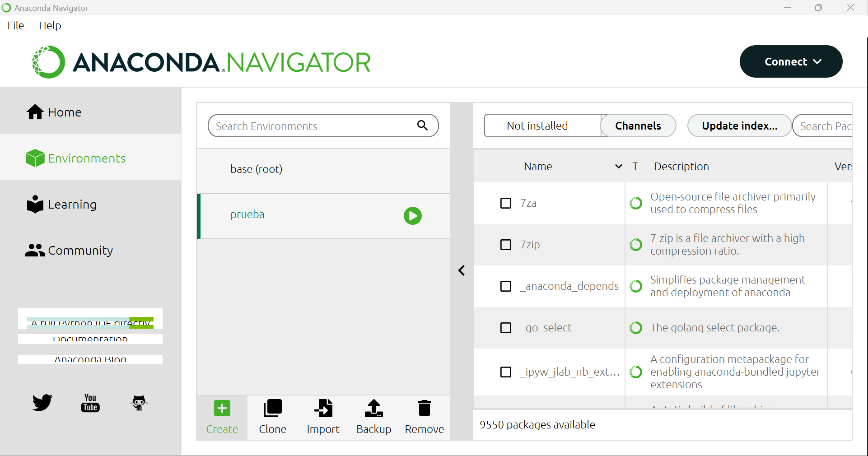
Task: Click the Backup environment icon
Action: tap(373, 409)
